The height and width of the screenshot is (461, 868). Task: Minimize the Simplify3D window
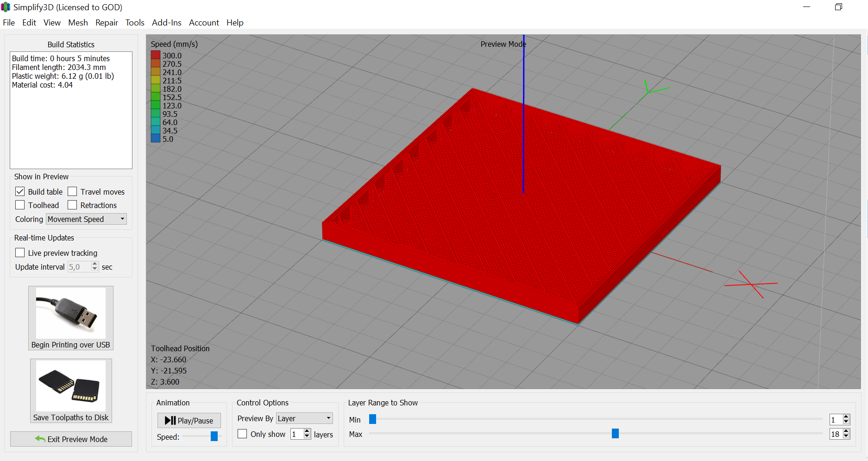pyautogui.click(x=806, y=7)
